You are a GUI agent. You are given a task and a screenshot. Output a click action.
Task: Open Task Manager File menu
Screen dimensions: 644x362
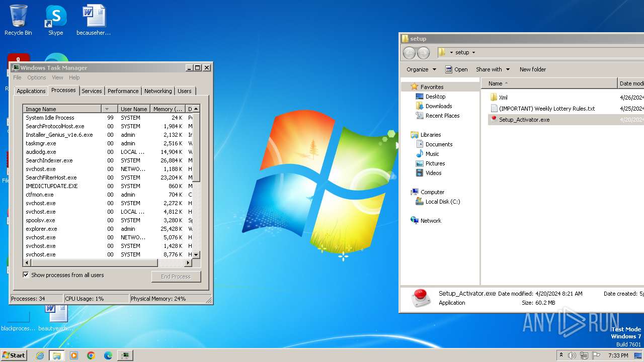[17, 77]
